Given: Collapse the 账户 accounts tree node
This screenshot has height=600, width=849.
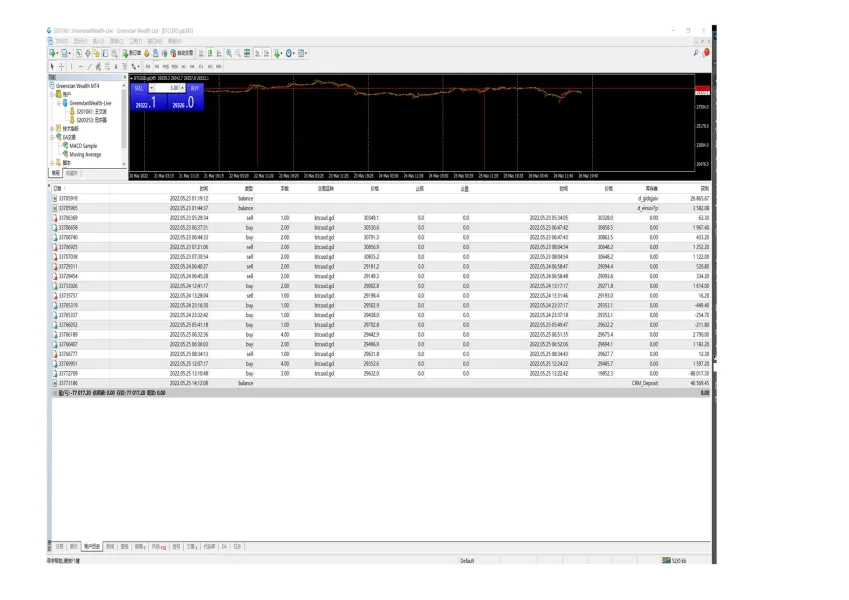Looking at the screenshot, I should [x=53, y=94].
